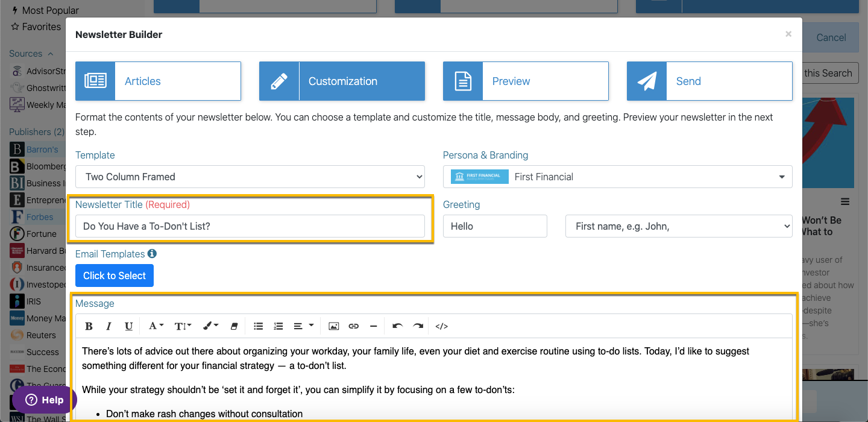868x422 pixels.
Task: Click the Newsletter Title input field
Action: pyautogui.click(x=250, y=226)
